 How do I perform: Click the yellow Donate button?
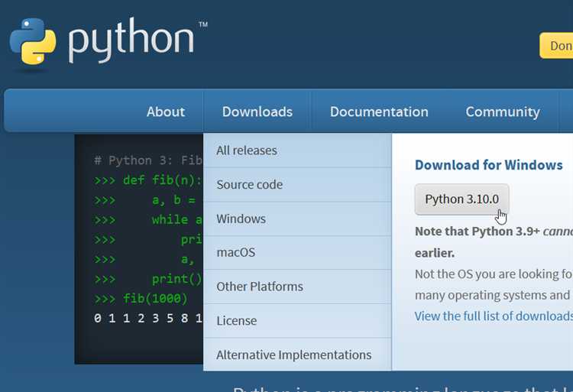(x=556, y=46)
